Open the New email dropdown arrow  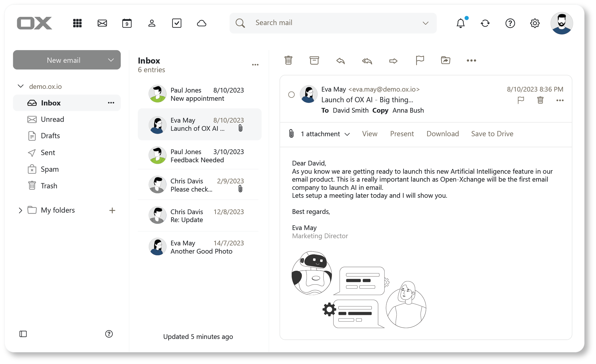(111, 60)
